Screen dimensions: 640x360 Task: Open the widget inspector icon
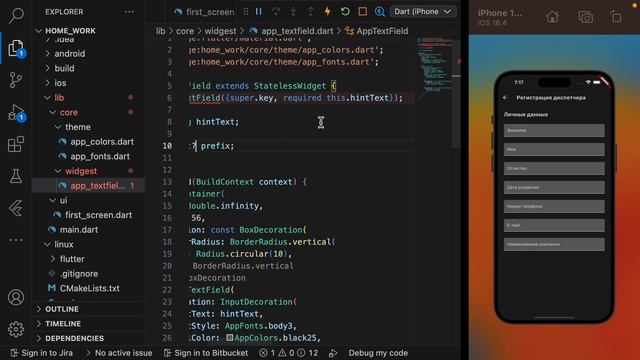[380, 11]
